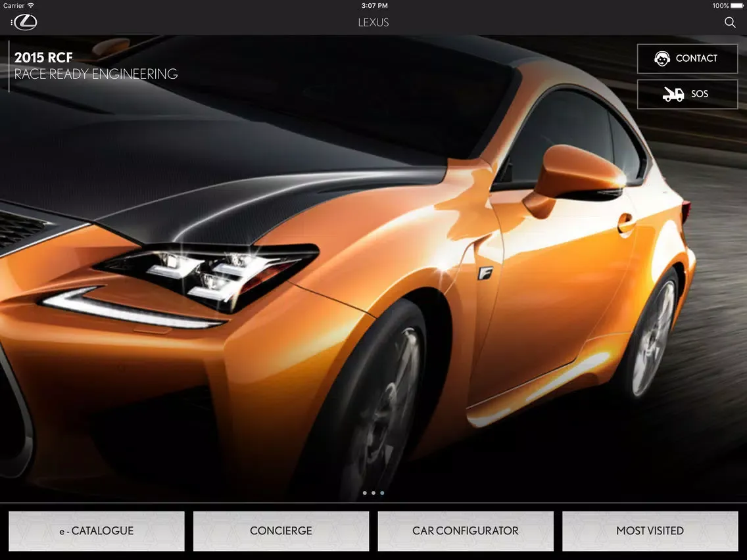Screen dimensions: 747x560
Task: Open the e-CATALOGUE section
Action: coord(97,531)
